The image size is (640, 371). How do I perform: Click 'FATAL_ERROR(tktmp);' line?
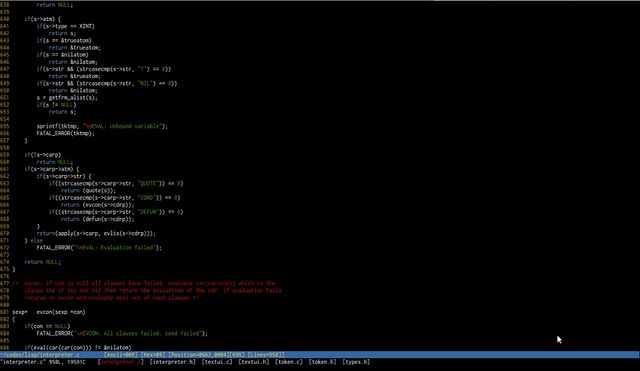click(x=65, y=133)
